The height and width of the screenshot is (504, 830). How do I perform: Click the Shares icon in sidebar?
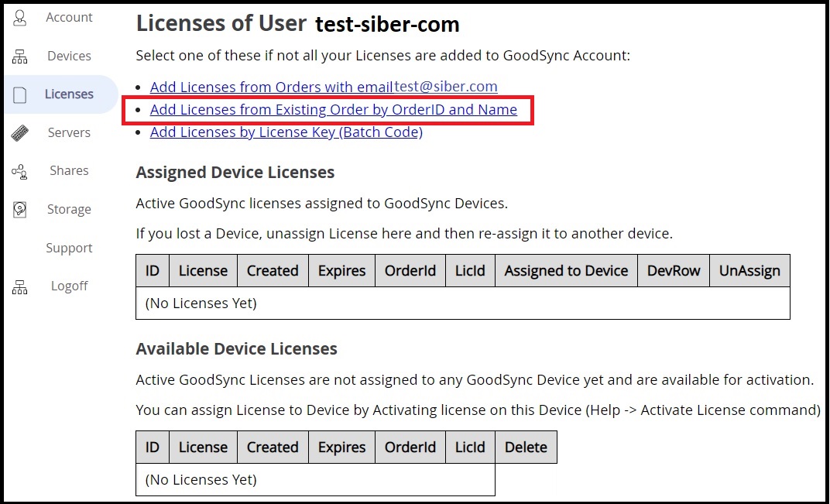(20, 171)
